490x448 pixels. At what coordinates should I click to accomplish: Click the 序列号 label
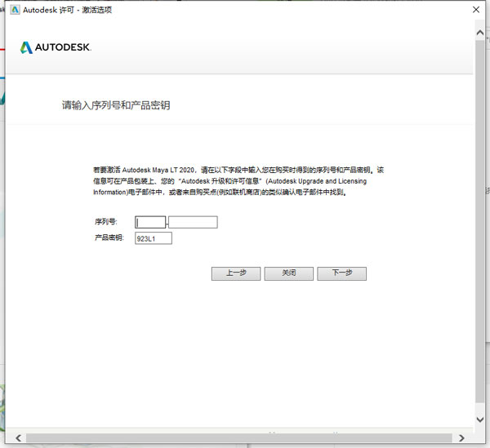(106, 222)
